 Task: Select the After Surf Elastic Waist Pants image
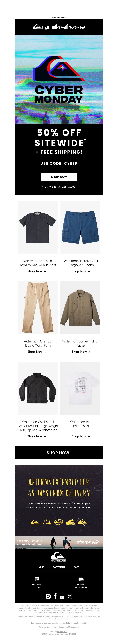tap(37, 308)
